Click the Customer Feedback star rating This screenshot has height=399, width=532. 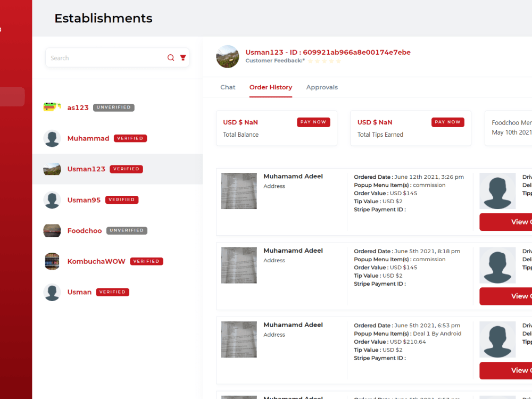[325, 61]
